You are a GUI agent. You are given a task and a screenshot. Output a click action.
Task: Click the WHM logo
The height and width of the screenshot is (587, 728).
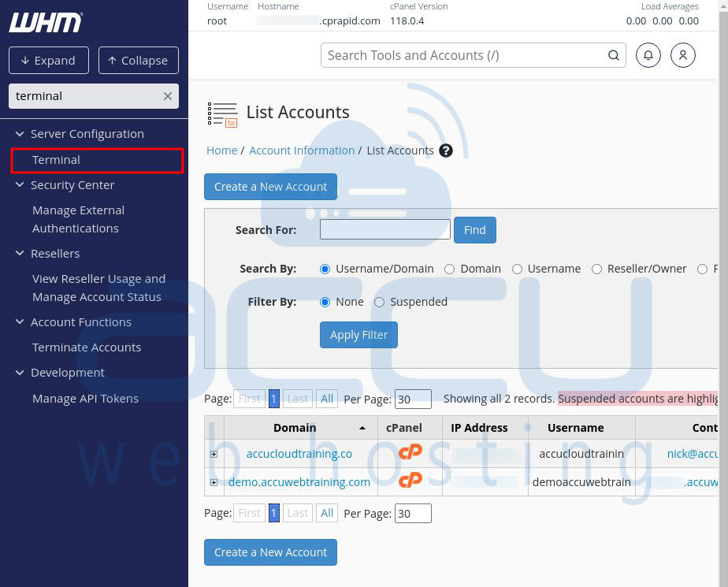(46, 22)
